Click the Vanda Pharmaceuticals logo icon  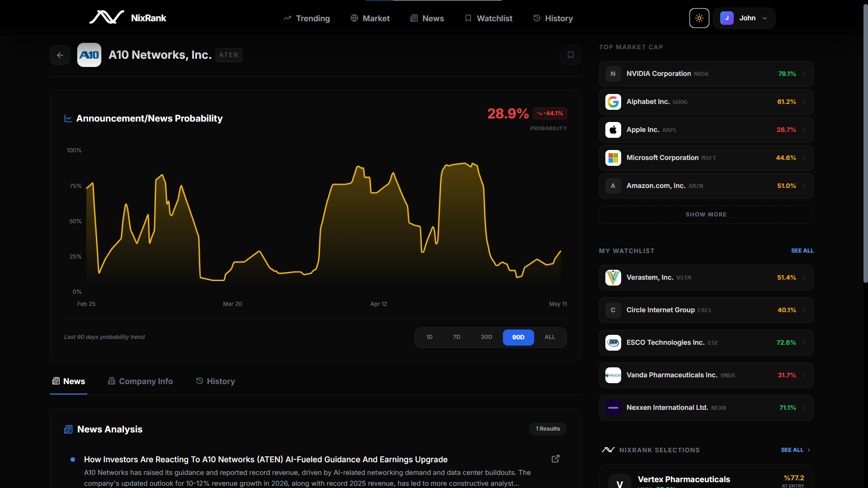(613, 375)
